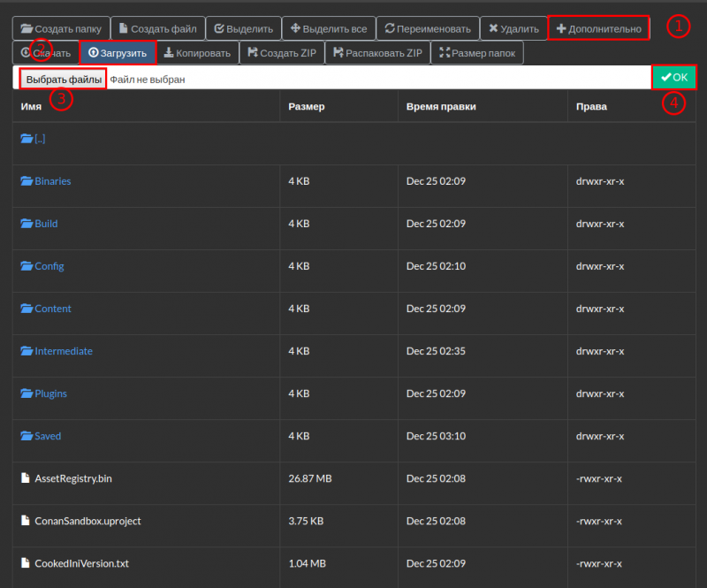Open the Plugins folder
The width and height of the screenshot is (707, 588).
coord(50,393)
